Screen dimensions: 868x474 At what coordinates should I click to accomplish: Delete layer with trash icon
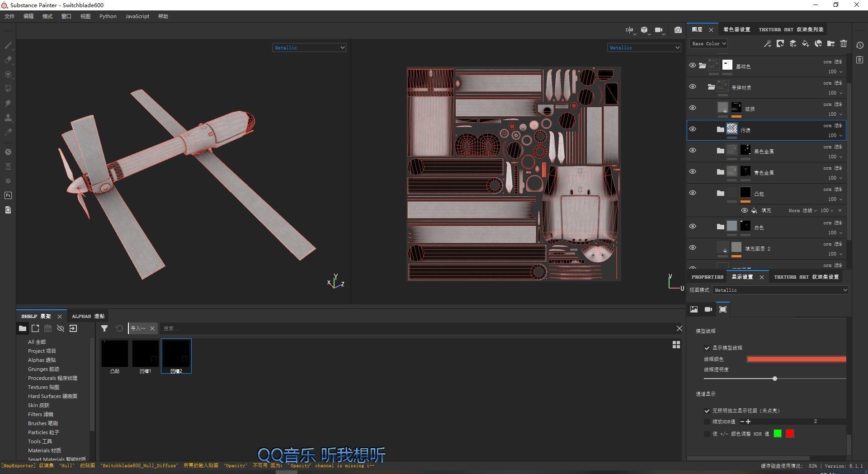844,43
